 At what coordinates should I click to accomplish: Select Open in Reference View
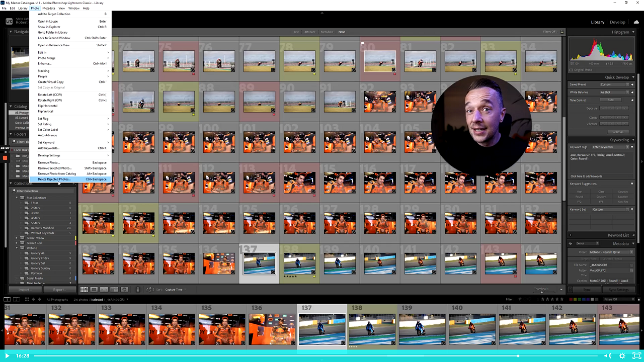point(70,45)
